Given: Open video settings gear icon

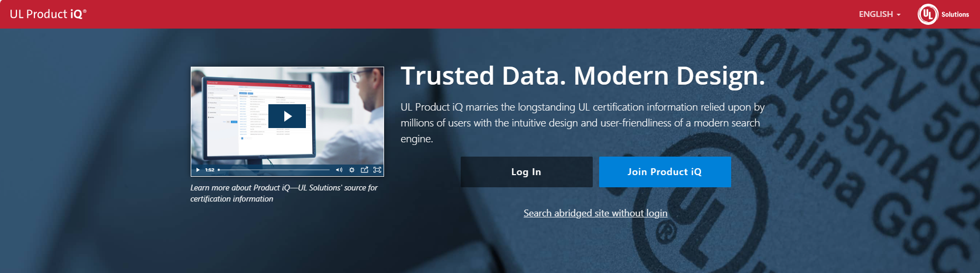Looking at the screenshot, I should (352, 170).
